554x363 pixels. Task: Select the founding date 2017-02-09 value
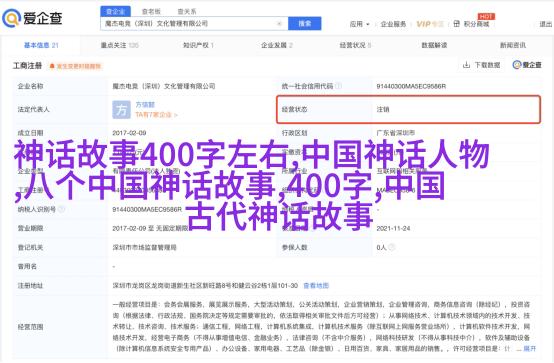tap(129, 133)
